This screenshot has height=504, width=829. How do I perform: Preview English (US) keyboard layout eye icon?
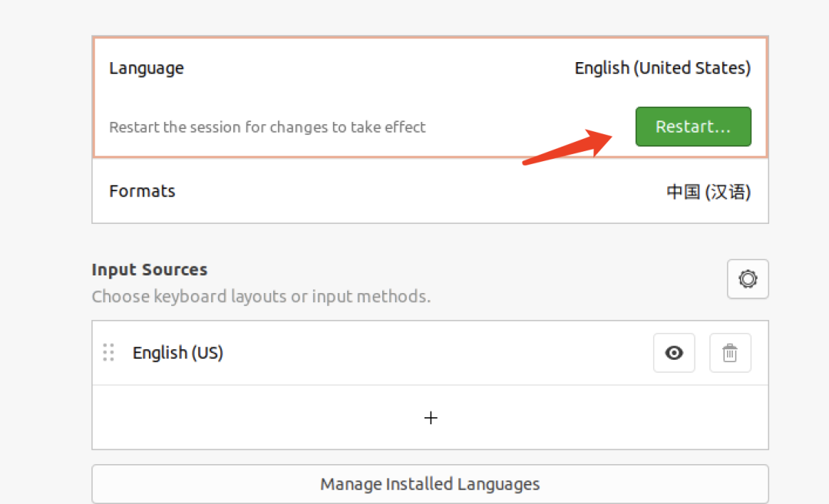click(674, 353)
